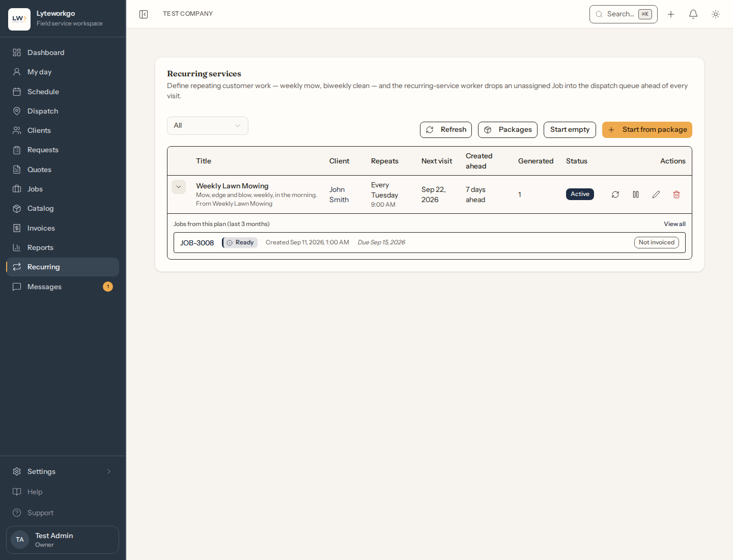Collapse the sidebar panel icon
The width and height of the screenshot is (733, 560).
point(144,14)
